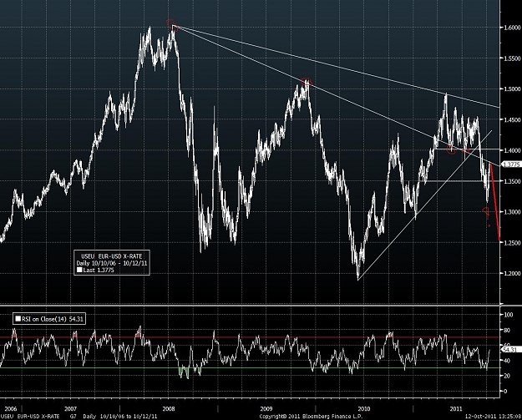Click the 'Last 1.3775' text in the legend box

[x=99, y=270]
